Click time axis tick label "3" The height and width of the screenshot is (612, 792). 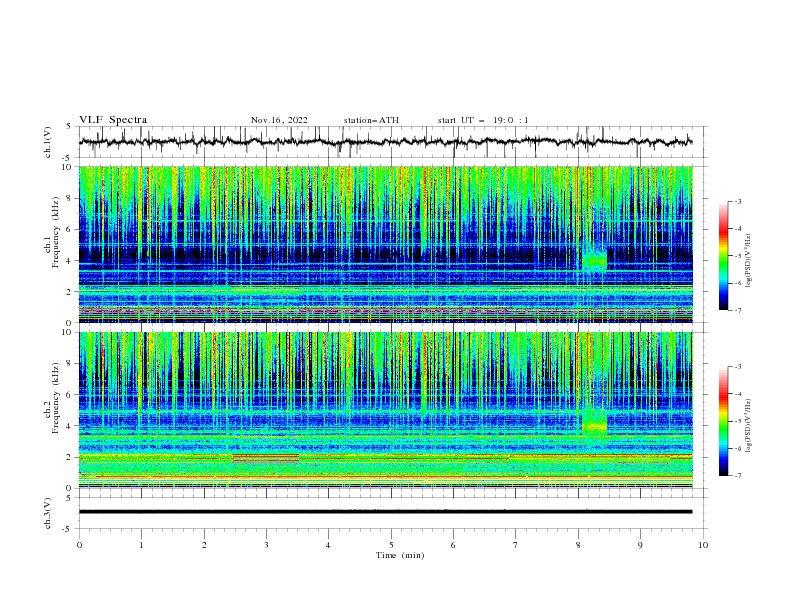coord(266,545)
